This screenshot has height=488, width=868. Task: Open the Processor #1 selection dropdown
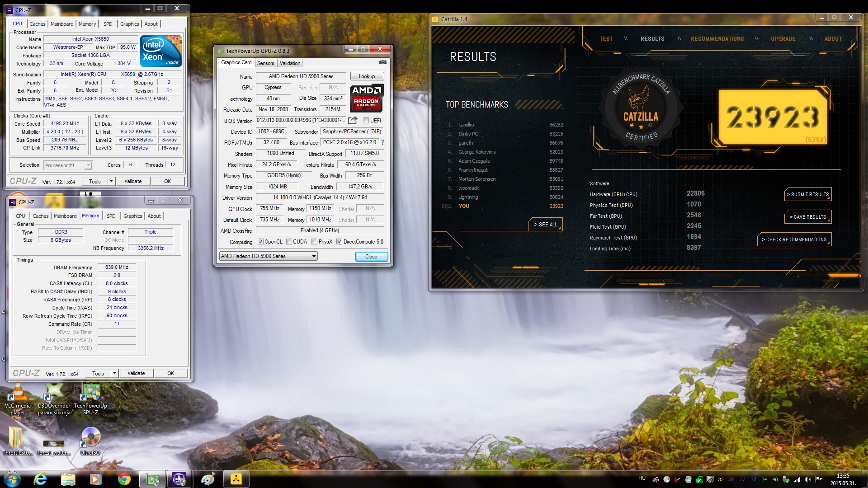[x=68, y=165]
